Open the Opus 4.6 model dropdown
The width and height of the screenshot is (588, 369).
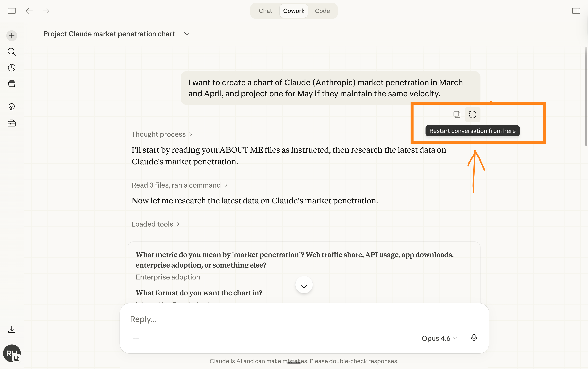439,338
